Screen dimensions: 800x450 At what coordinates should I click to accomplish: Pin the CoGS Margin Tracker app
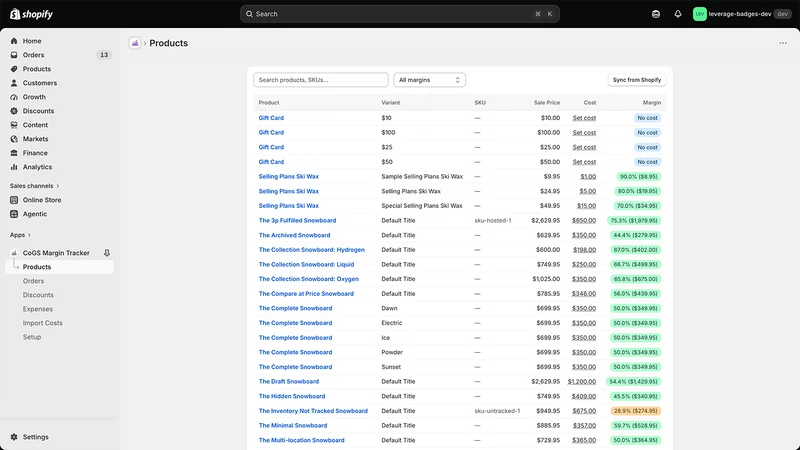[107, 253]
